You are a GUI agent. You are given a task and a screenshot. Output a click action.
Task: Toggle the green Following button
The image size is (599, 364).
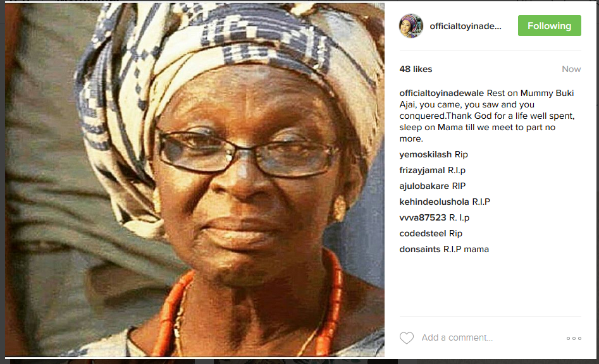click(549, 25)
